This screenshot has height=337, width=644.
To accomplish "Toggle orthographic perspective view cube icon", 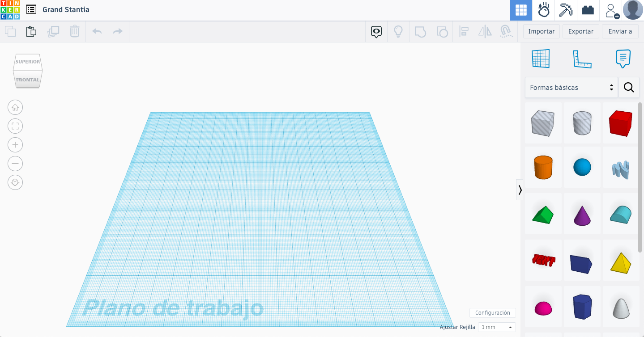I will [x=15, y=182].
